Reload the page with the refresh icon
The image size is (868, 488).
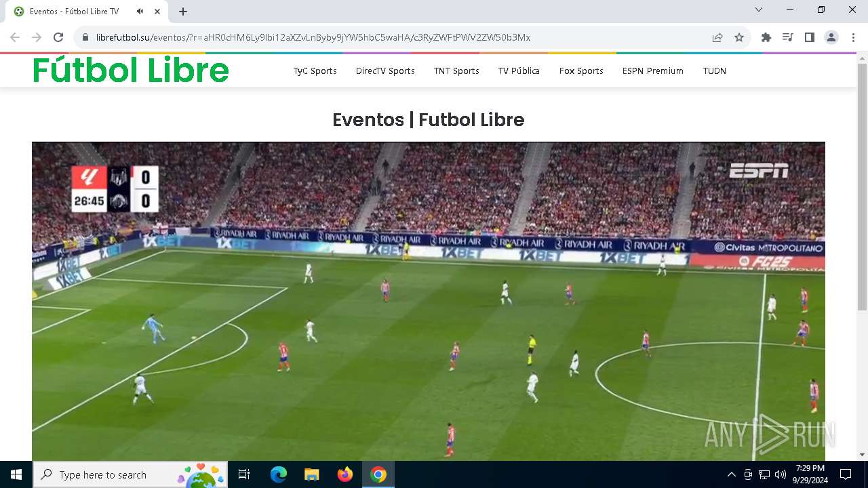[58, 37]
